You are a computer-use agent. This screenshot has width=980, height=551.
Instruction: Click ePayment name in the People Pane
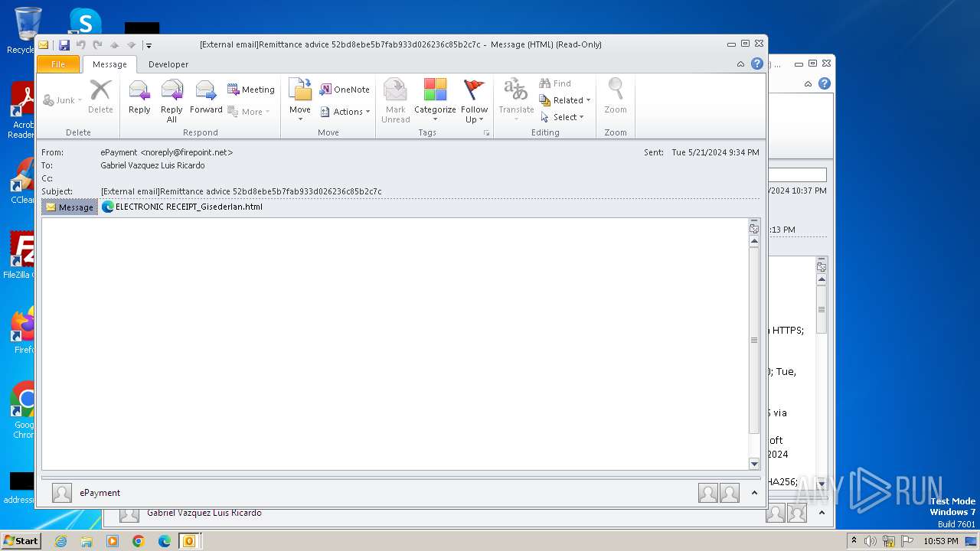coord(100,493)
